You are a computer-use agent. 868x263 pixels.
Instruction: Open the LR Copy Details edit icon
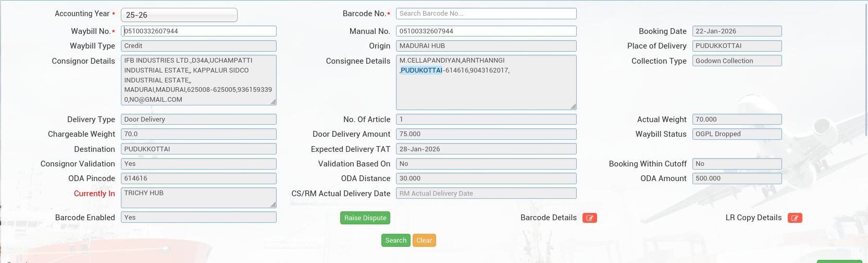[795, 218]
